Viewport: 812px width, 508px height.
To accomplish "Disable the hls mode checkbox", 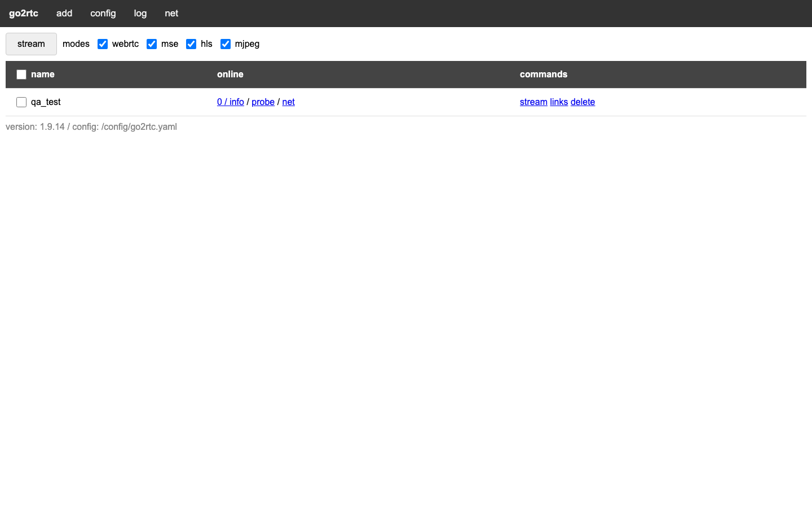I will click(191, 44).
